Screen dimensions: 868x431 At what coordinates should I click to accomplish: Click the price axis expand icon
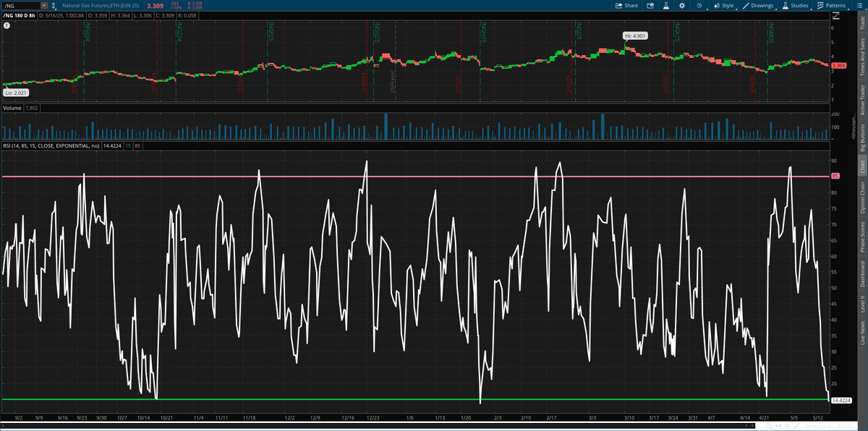click(x=836, y=16)
